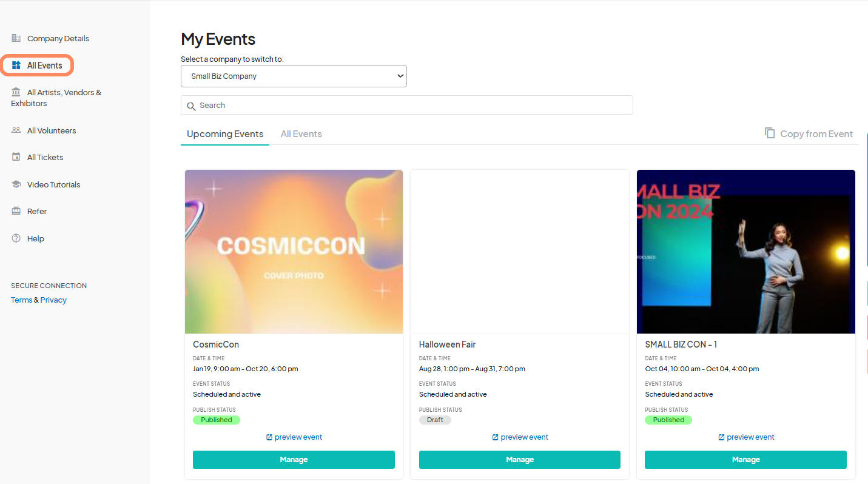Click the Refer gift icon
Viewport: 868px width, 484px height.
pyautogui.click(x=16, y=210)
